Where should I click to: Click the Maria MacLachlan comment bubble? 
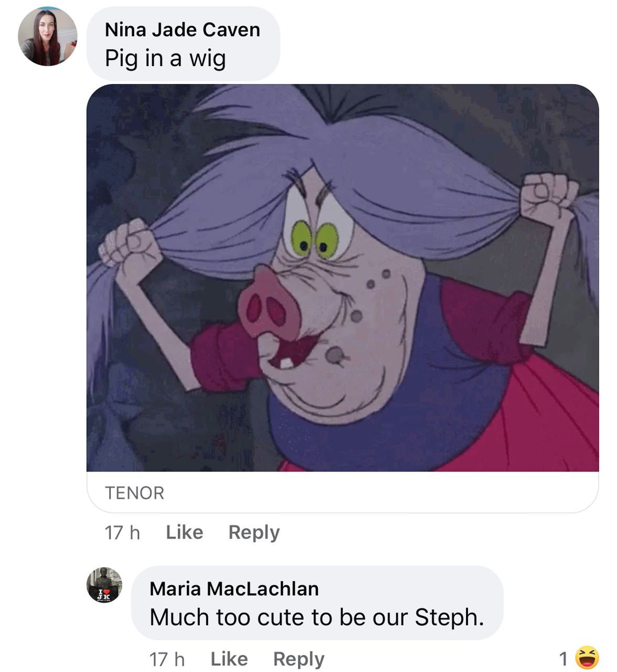point(317,603)
